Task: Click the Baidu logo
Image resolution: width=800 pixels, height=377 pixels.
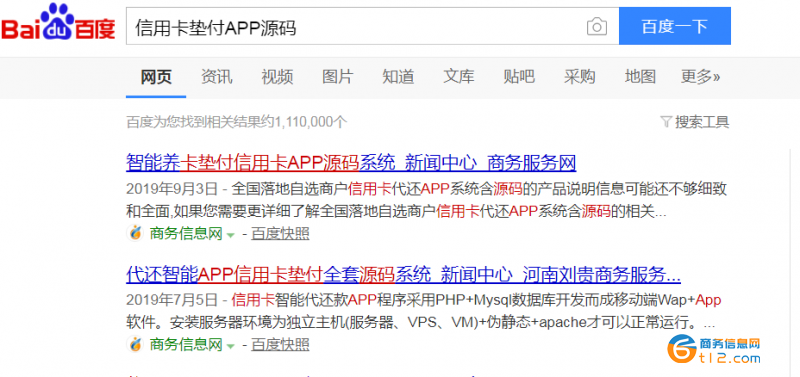Action: pos(58,22)
